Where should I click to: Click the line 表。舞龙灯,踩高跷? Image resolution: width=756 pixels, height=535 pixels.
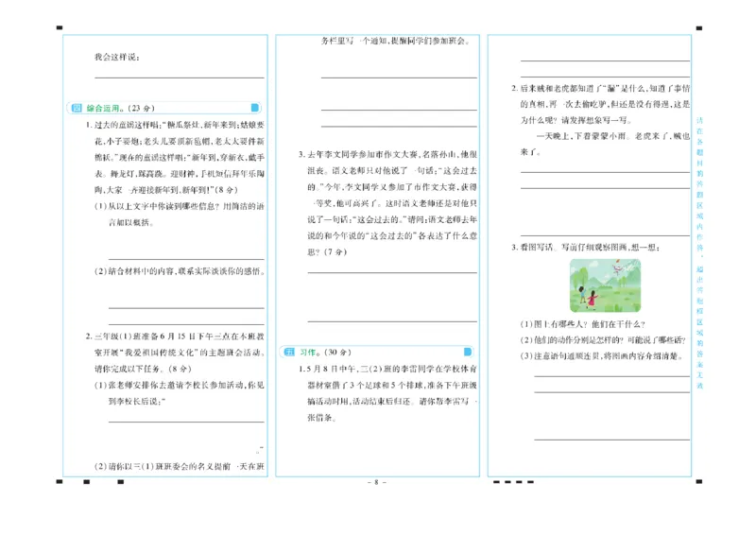180,174
